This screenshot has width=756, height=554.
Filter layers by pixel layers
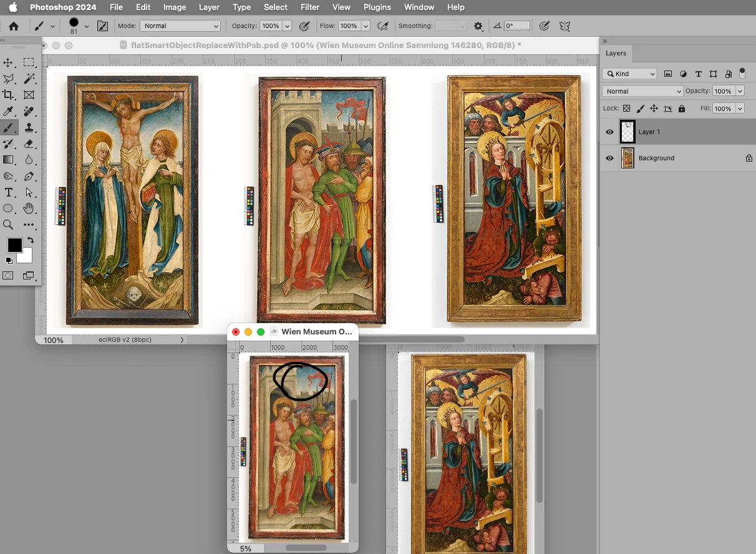[668, 74]
